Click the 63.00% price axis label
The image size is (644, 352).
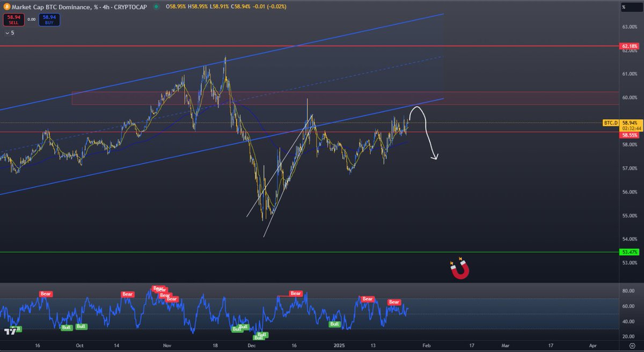[630, 27]
